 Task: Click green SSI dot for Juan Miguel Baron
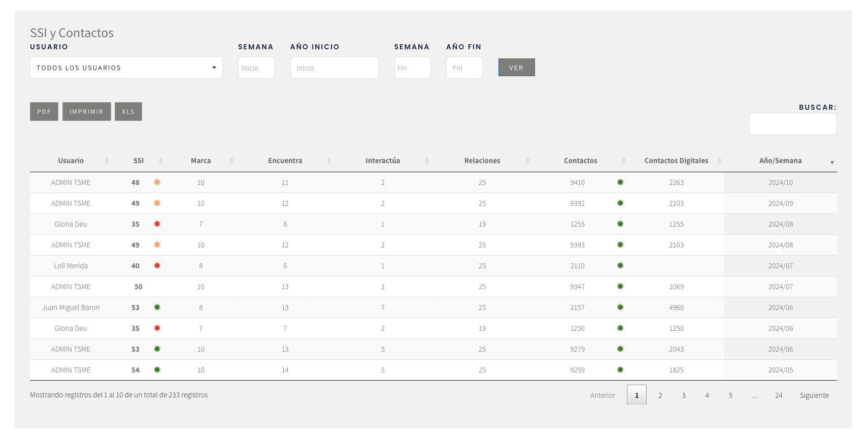pyautogui.click(x=157, y=307)
